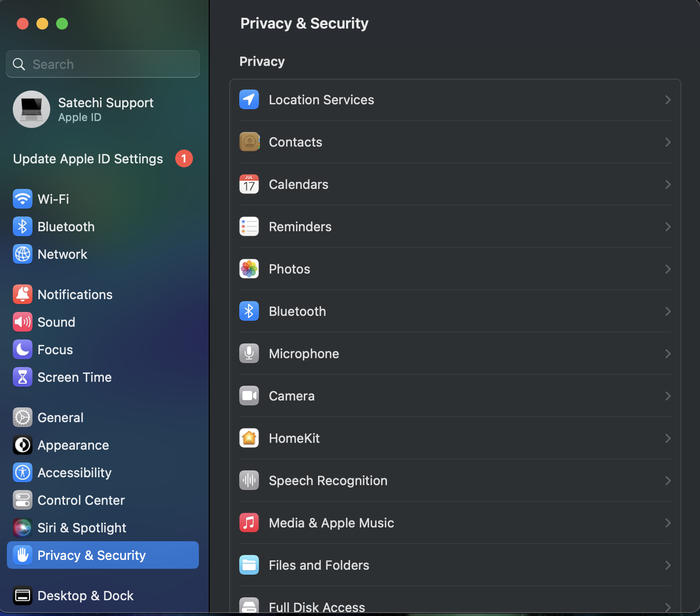Select Wi-Fi in the sidebar
Viewport: 700px width, 616px height.
(x=103, y=199)
